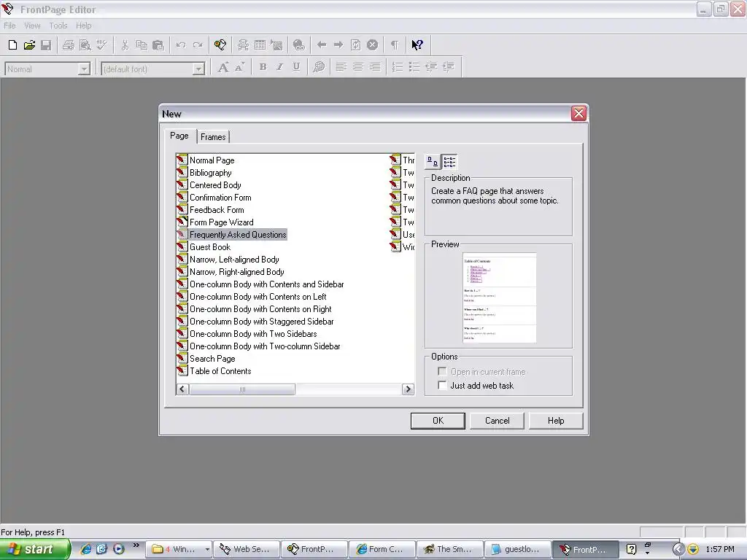747x560 pixels.
Task: Click the Redo arrow icon
Action: [x=197, y=45]
